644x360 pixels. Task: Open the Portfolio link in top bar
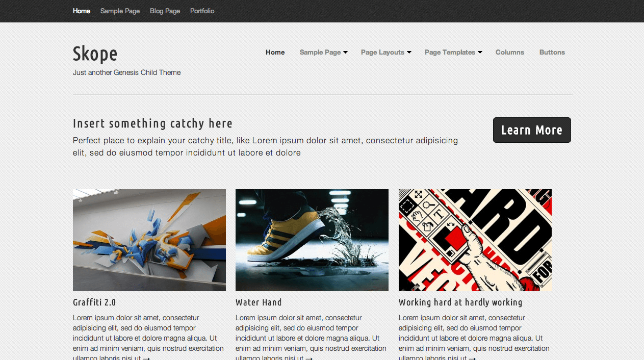202,11
